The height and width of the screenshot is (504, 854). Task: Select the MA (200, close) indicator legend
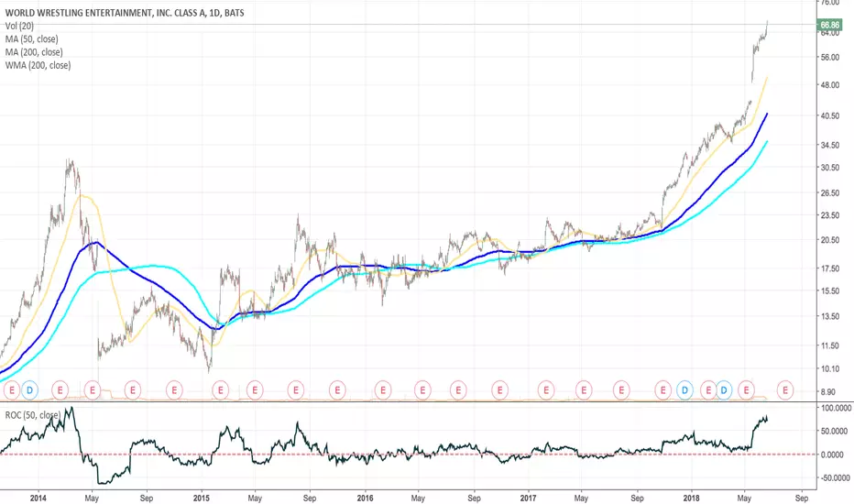[34, 51]
